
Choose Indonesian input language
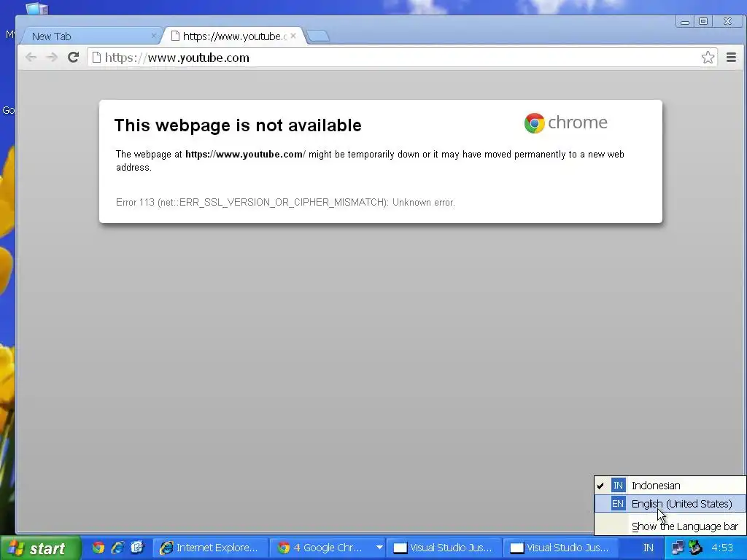[670, 485]
